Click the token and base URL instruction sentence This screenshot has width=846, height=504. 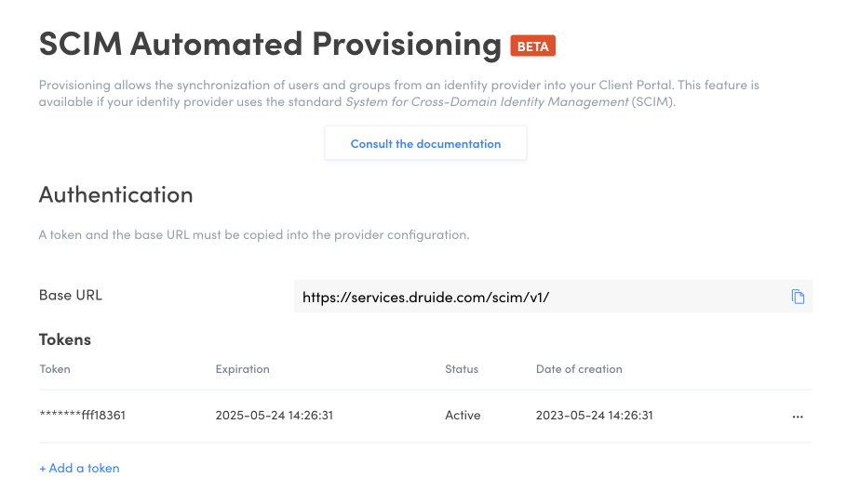pos(253,234)
